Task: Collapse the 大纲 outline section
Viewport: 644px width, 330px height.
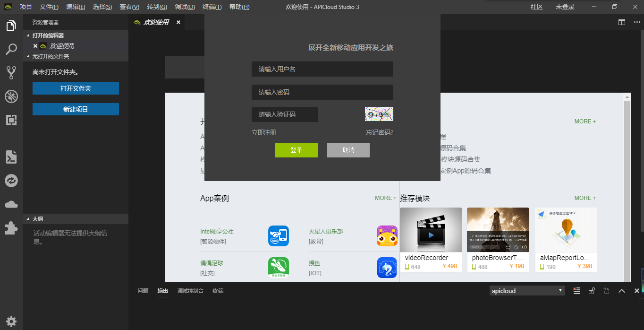Action: [x=76, y=219]
